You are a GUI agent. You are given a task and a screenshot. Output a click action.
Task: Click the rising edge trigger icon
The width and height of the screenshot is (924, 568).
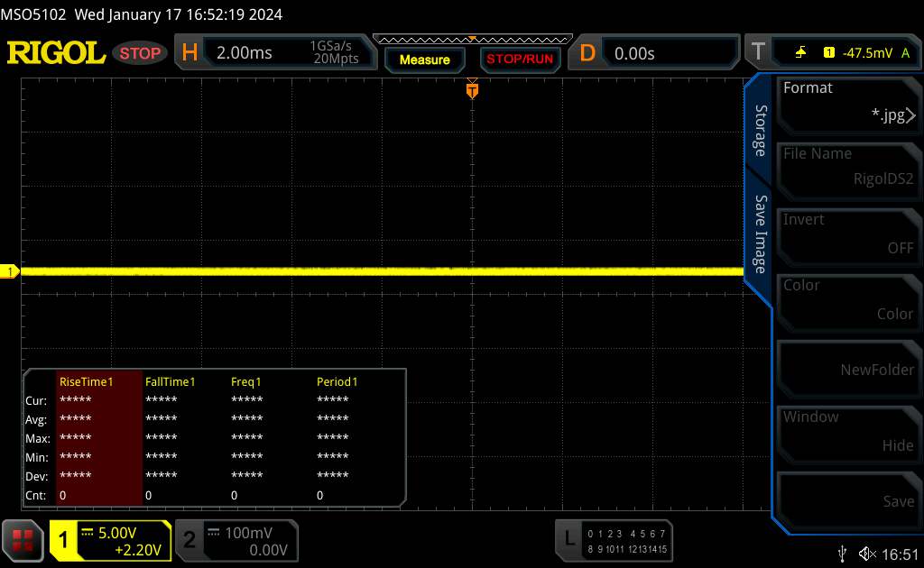(801, 53)
